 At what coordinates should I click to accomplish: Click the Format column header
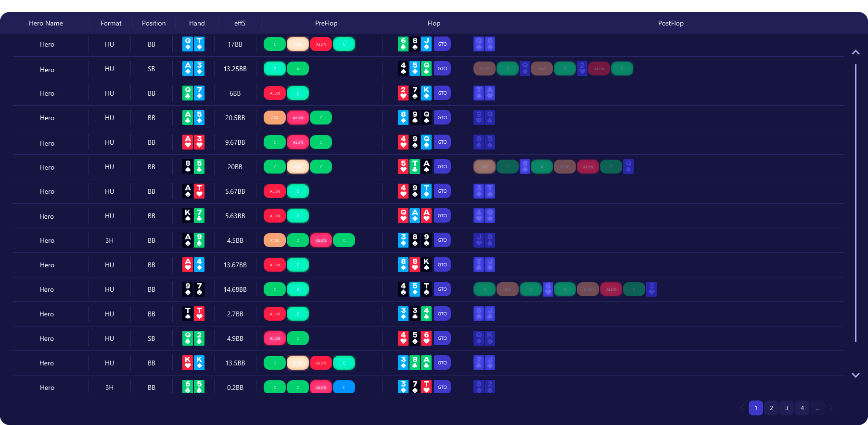111,23
